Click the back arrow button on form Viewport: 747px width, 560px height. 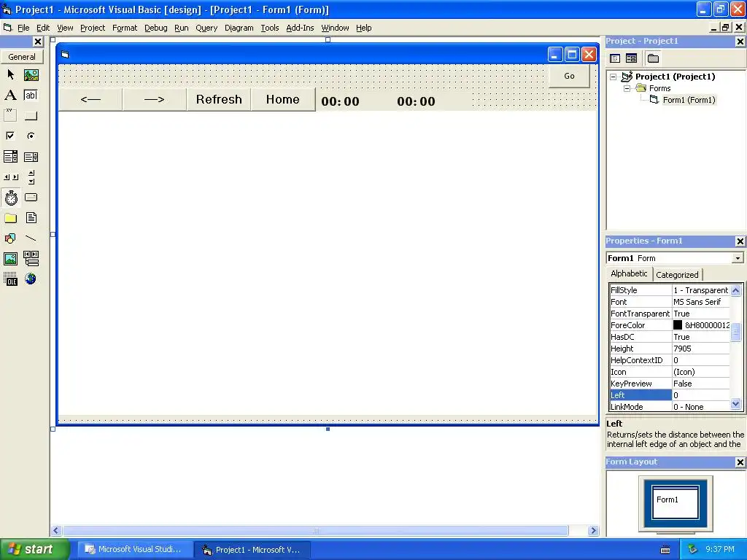(x=90, y=99)
